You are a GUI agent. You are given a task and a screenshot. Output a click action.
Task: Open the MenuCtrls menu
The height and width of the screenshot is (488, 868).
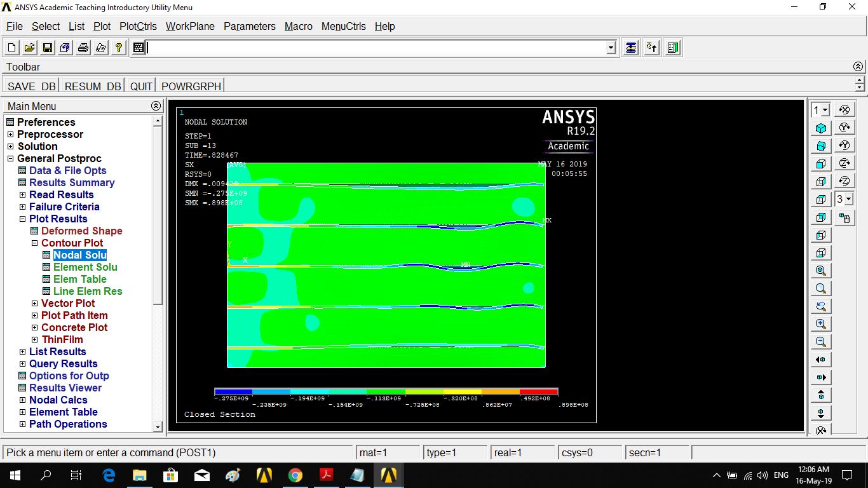pos(344,26)
